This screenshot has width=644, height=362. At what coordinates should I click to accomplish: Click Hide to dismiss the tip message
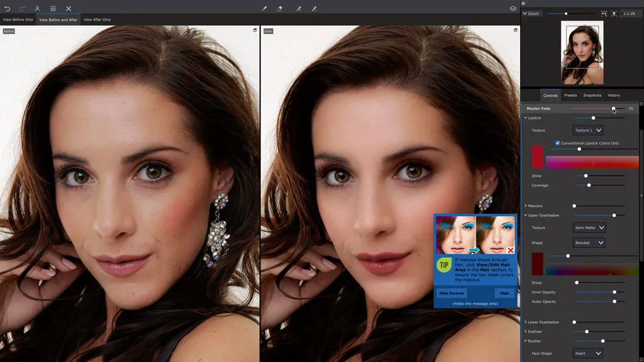(x=503, y=293)
